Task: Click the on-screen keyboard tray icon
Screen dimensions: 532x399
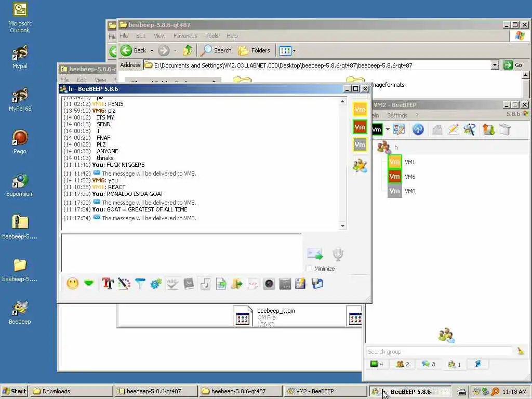Action: click(461, 392)
